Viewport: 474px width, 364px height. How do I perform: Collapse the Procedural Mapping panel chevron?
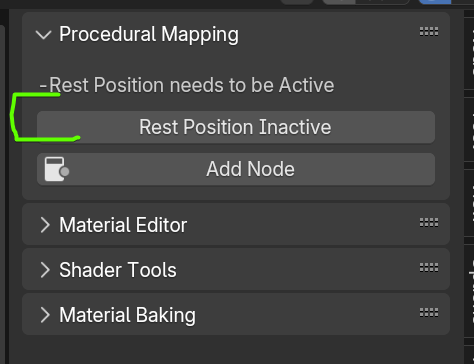click(x=44, y=35)
